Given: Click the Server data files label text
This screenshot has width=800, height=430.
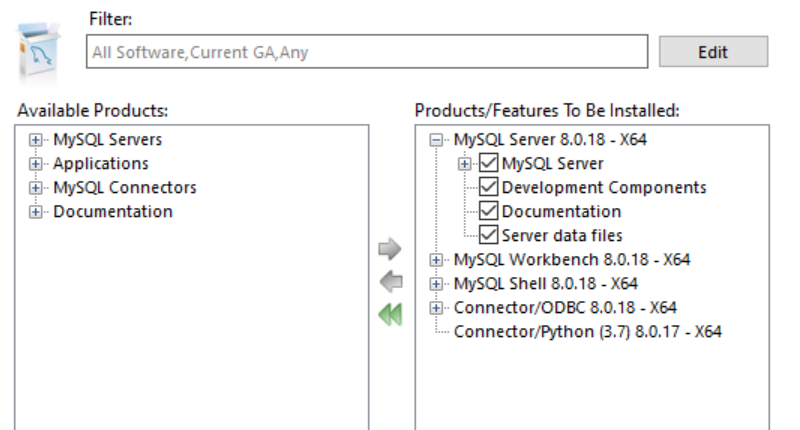Looking at the screenshot, I should click(x=562, y=235).
